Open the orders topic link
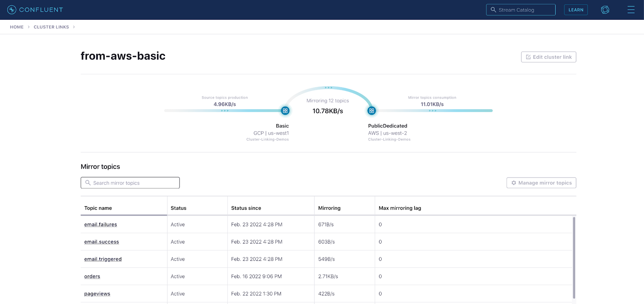The width and height of the screenshot is (644, 304). [x=92, y=277]
